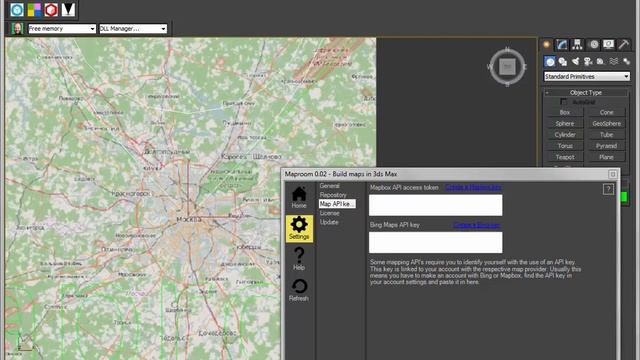Click the ViewCube in the viewport
This screenshot has height=360, width=640.
pos(507,67)
